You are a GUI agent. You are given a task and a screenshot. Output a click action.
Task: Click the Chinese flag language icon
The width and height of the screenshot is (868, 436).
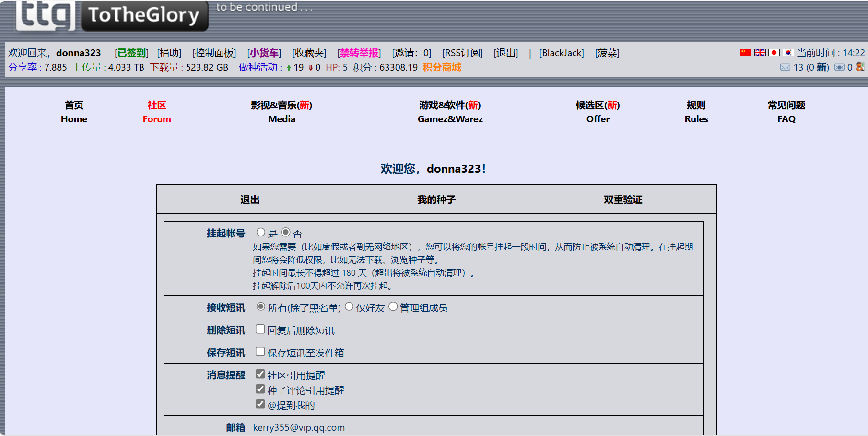[745, 53]
